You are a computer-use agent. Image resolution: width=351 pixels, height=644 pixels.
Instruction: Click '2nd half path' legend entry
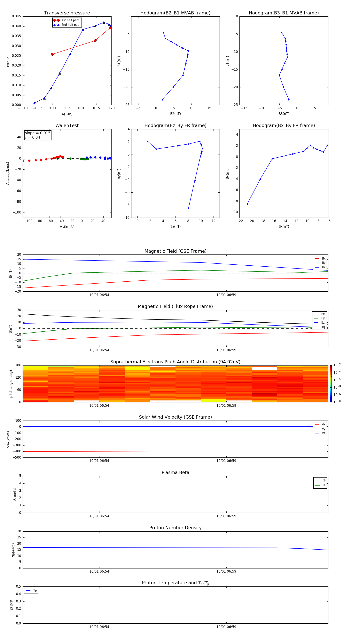tap(67, 25)
